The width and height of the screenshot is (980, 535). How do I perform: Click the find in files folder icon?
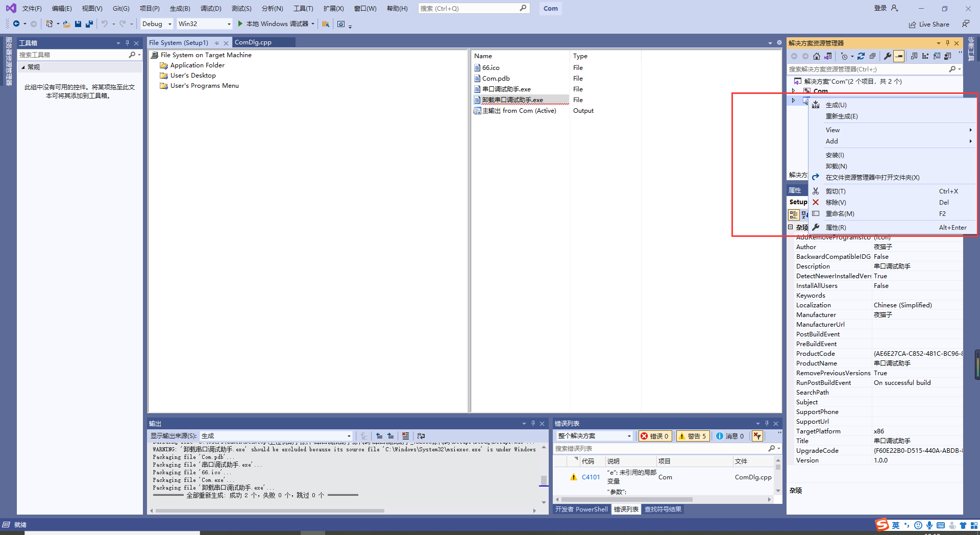[326, 24]
